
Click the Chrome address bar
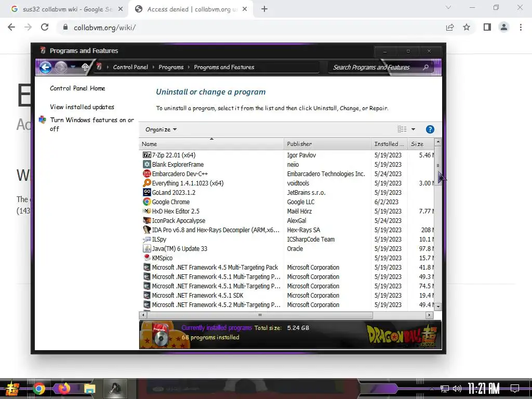click(x=251, y=28)
